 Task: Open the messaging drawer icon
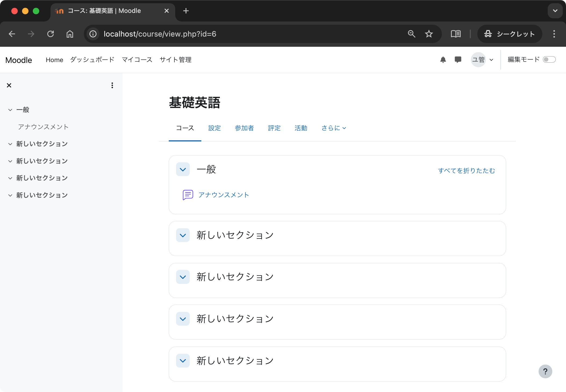[x=458, y=59]
